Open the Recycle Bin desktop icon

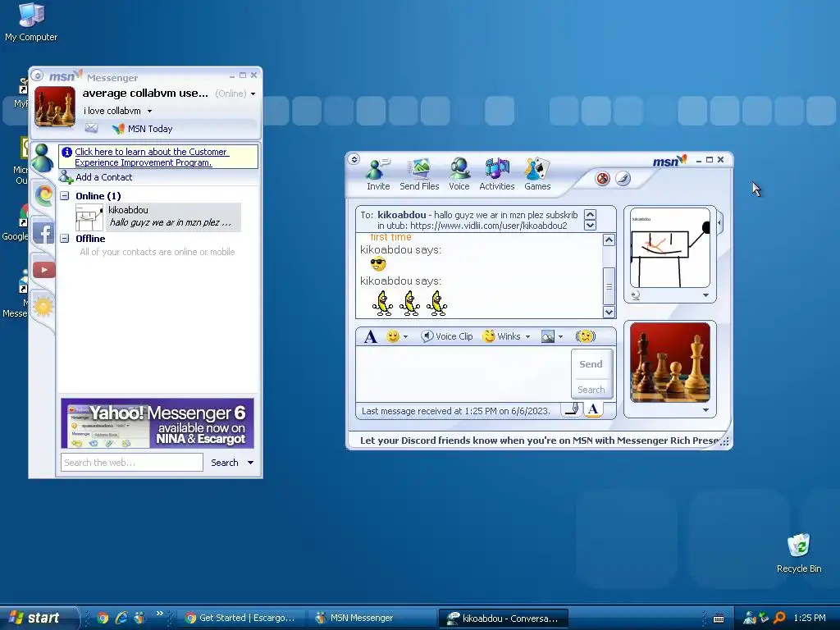tap(798, 552)
